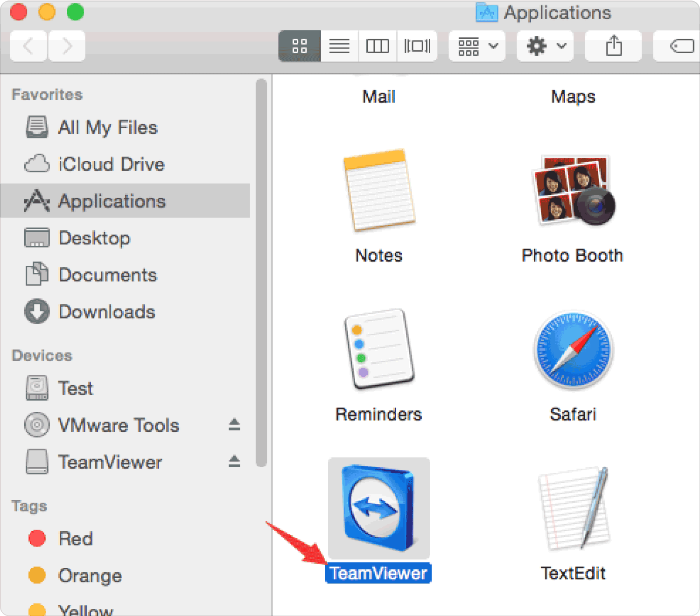
Task: Select the Safari app icon
Action: point(574,351)
